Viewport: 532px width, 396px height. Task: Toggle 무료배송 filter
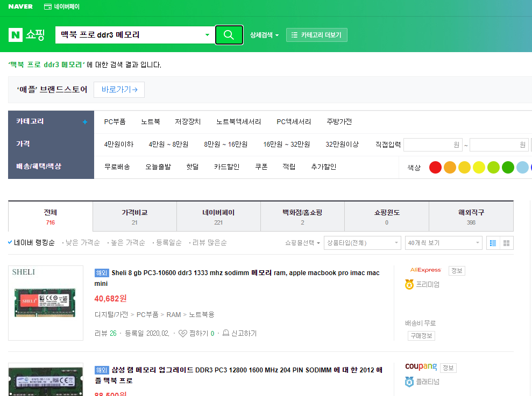(x=117, y=167)
